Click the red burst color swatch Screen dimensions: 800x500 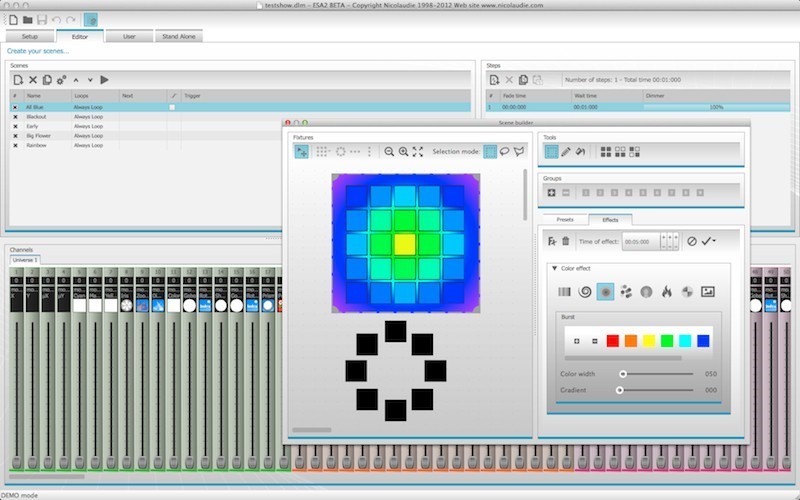click(x=613, y=341)
